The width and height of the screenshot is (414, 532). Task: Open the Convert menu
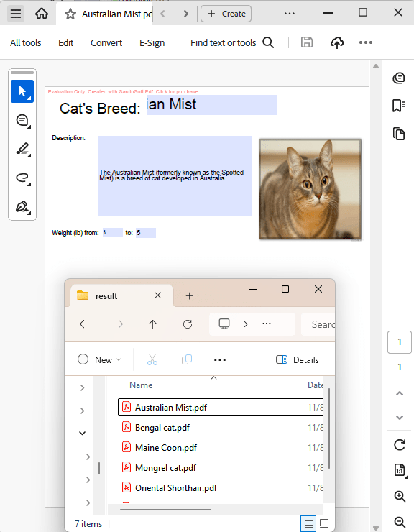[106, 42]
